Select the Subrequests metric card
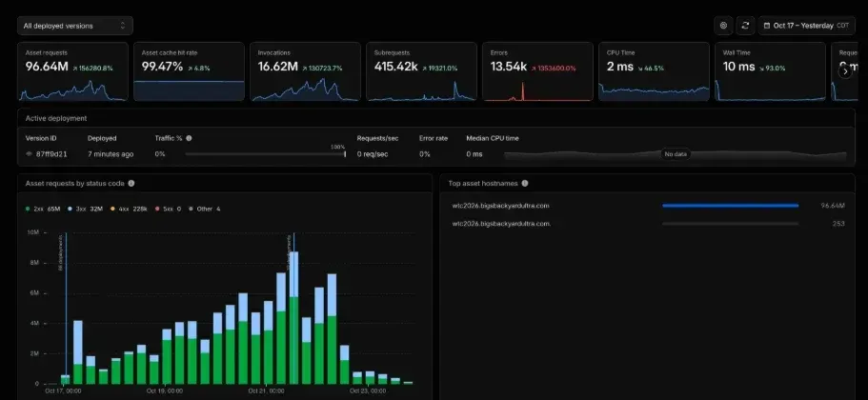Image resolution: width=868 pixels, height=400 pixels. coord(421,71)
